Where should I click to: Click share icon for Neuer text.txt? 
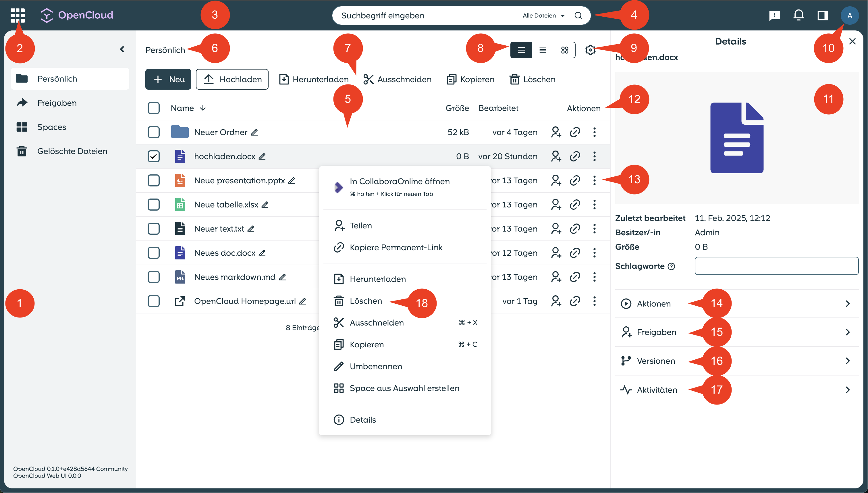[x=556, y=229]
